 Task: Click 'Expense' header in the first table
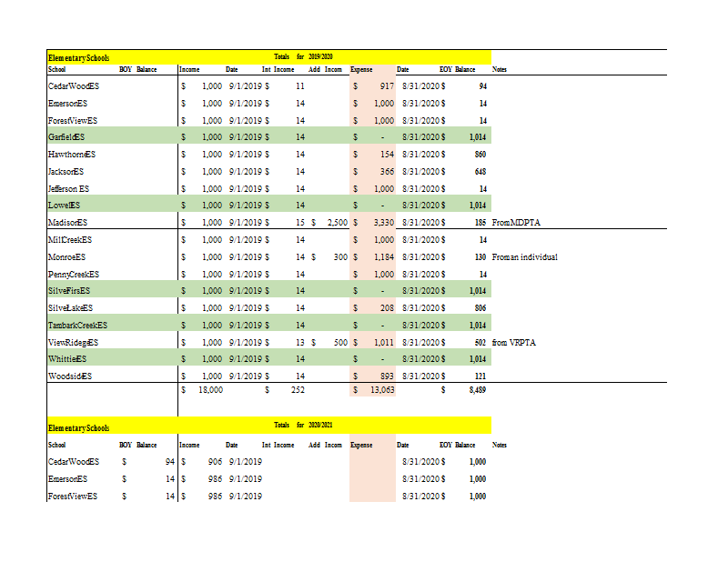pos(361,70)
